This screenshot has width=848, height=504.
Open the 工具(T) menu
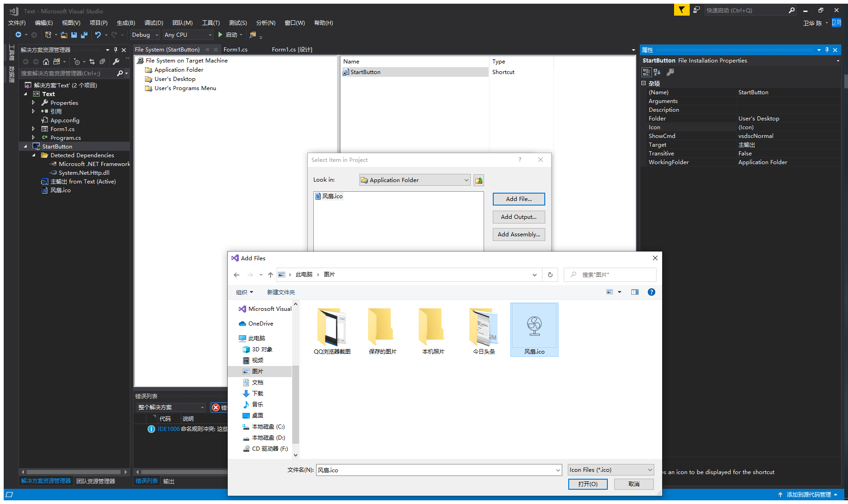[x=211, y=23]
